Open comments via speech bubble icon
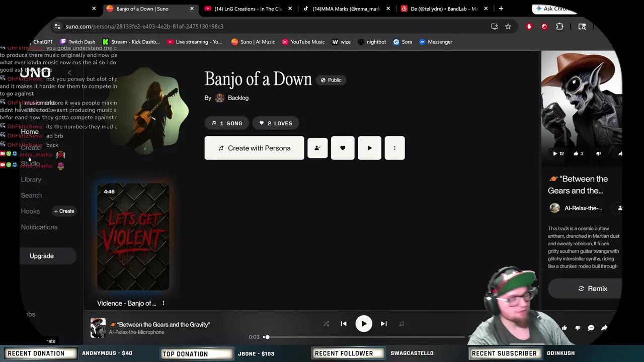This screenshot has height=362, width=644. point(591,328)
